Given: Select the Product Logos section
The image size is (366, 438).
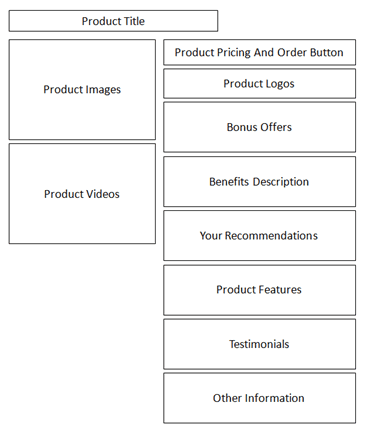Looking at the screenshot, I should click(x=259, y=84).
